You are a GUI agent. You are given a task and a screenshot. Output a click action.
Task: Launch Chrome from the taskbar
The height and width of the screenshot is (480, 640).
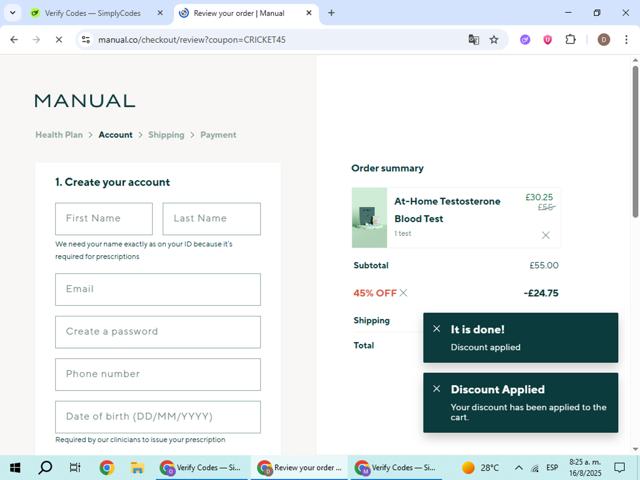(x=107, y=467)
